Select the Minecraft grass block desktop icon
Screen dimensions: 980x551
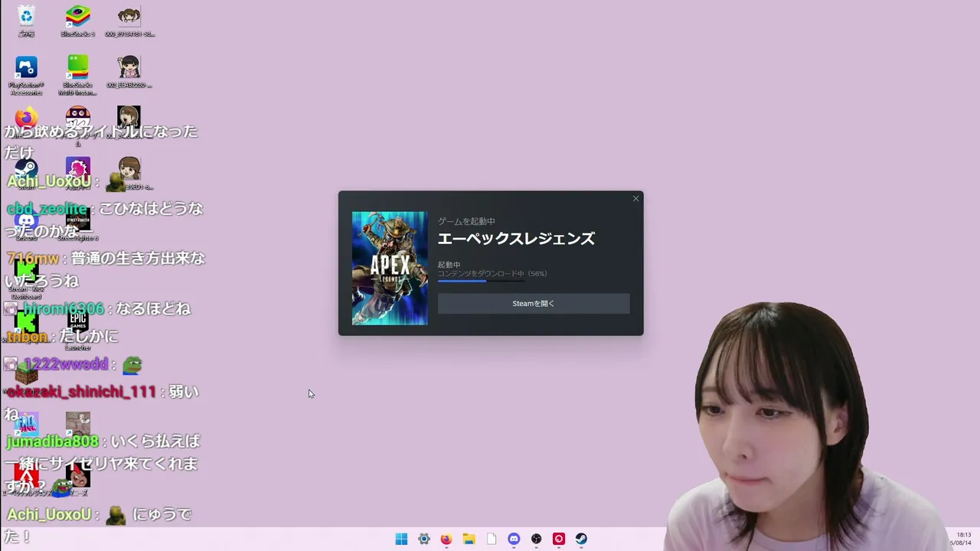point(26,374)
